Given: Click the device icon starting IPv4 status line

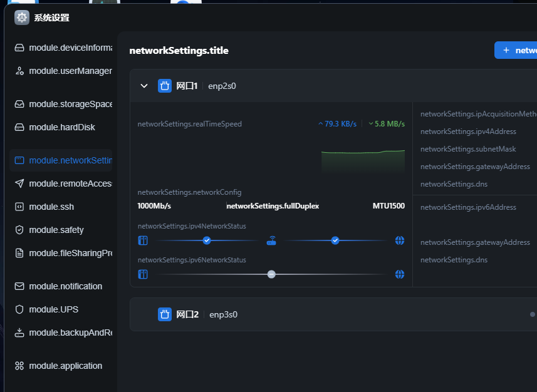Looking at the screenshot, I should point(143,240).
